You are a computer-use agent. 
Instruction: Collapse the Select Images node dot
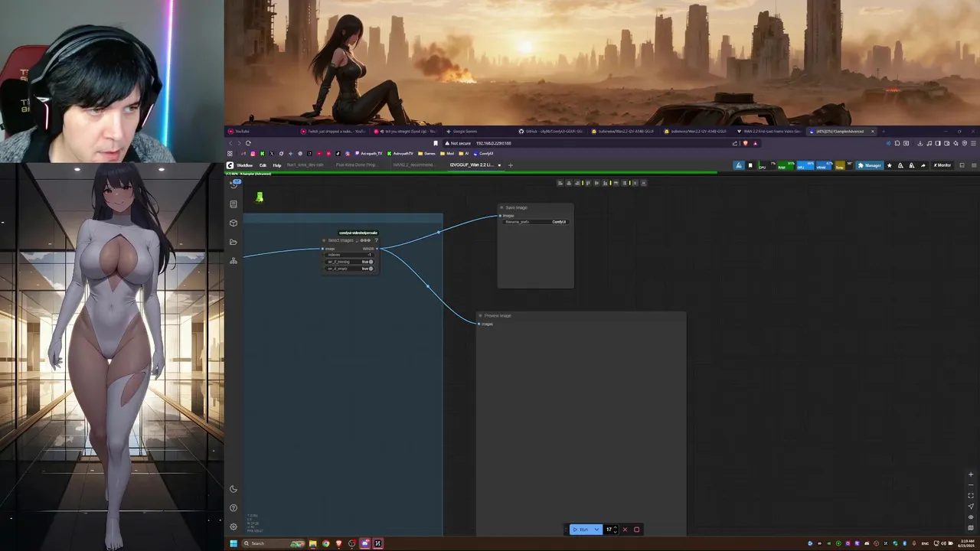[324, 240]
